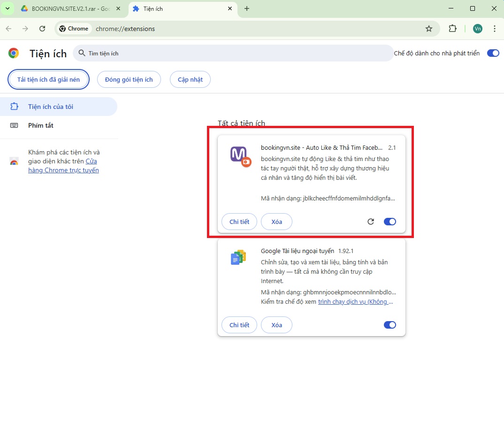Disable Google Tài liệu ngoại tuyến toggle
The image size is (504, 423).
[390, 325]
